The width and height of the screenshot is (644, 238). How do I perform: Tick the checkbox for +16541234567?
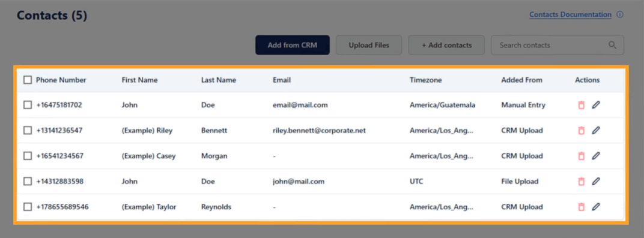pyautogui.click(x=28, y=156)
